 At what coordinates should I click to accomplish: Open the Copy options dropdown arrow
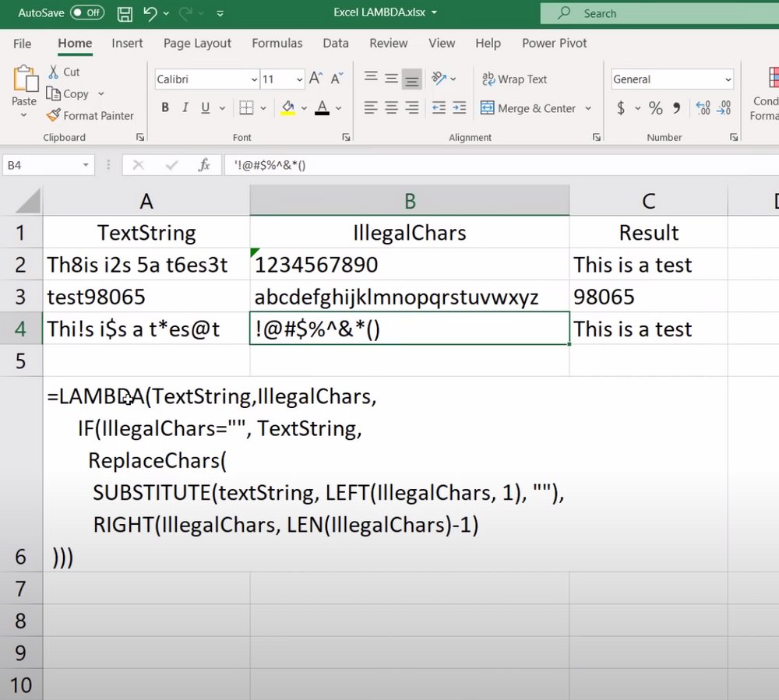click(100, 93)
